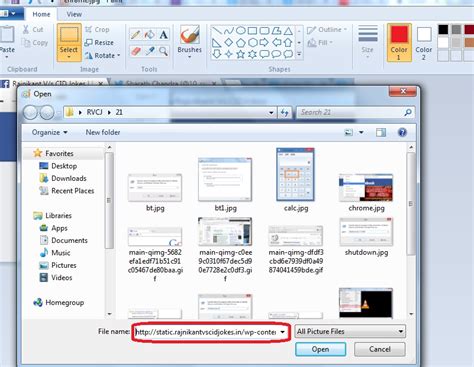Click the Back navigation button in Open dialog
The image size is (474, 367).
[30, 113]
